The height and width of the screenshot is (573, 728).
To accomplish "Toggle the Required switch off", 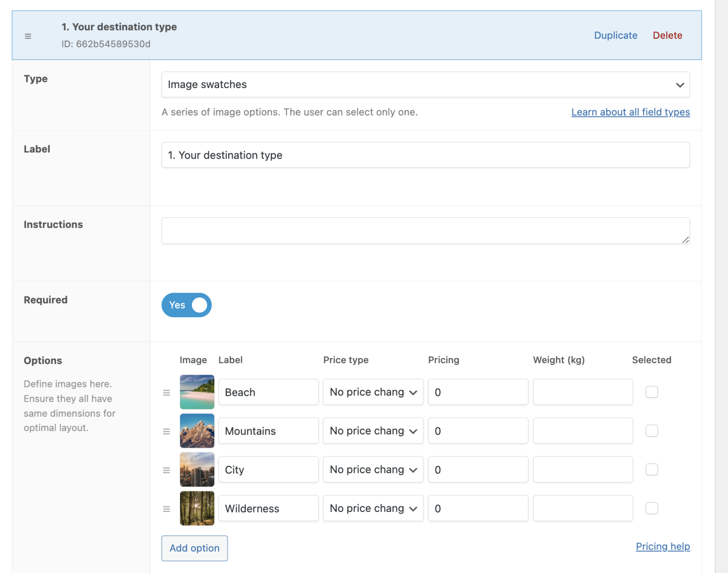I will pyautogui.click(x=186, y=305).
